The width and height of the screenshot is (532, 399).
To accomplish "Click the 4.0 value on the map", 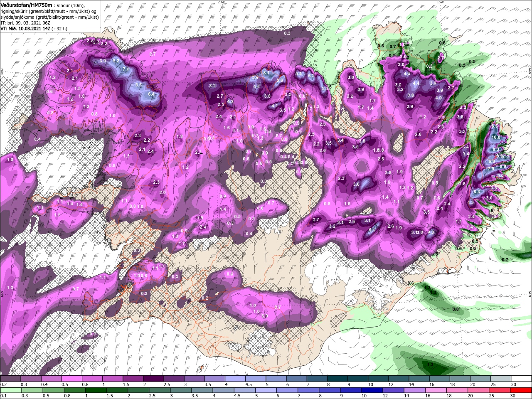I will (438, 98).
